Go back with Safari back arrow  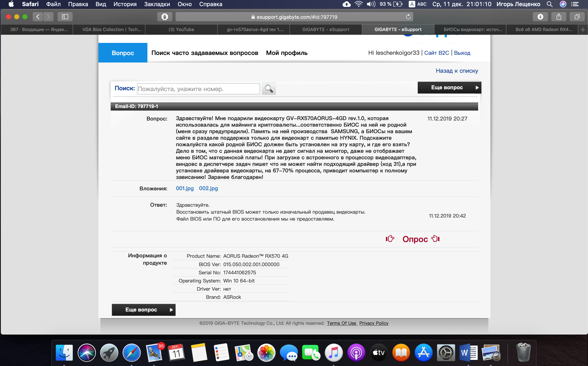(x=38, y=17)
